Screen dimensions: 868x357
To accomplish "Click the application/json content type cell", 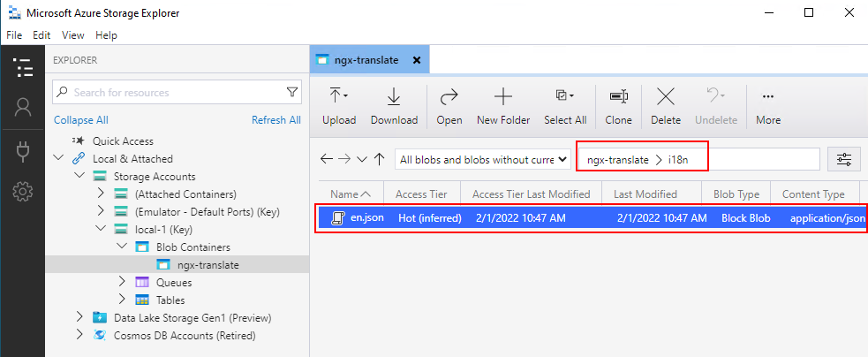I will [827, 218].
